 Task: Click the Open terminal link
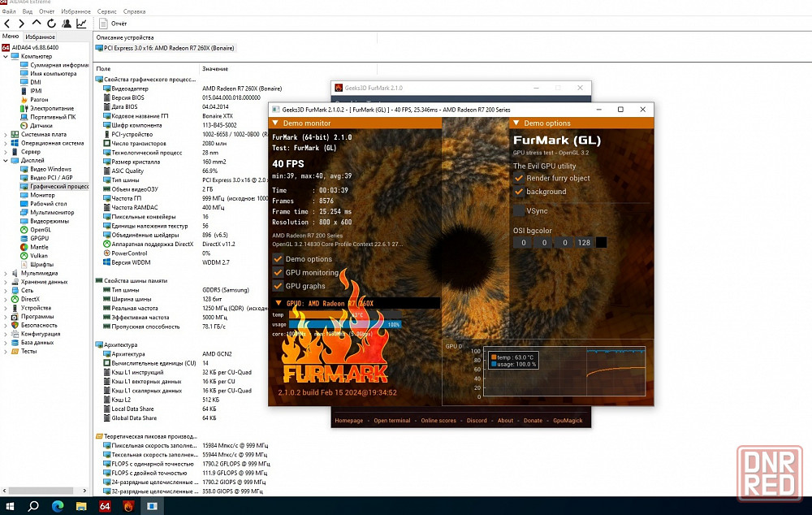(392, 421)
